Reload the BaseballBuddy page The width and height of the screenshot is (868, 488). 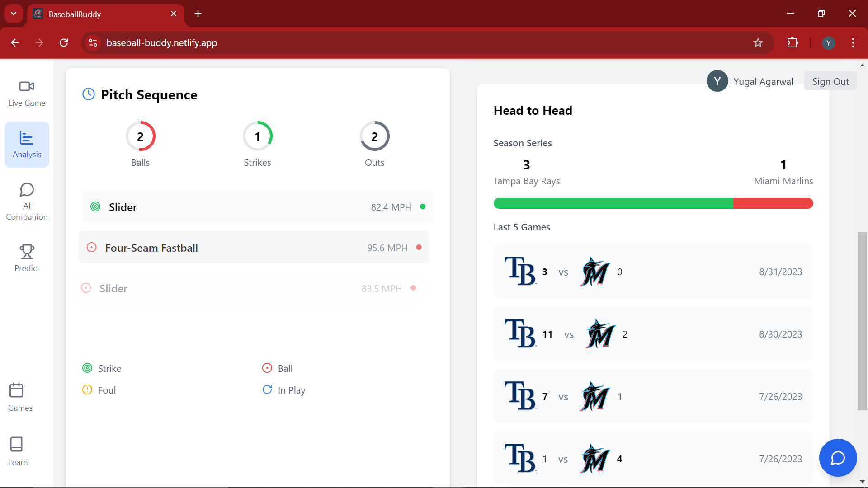[64, 42]
